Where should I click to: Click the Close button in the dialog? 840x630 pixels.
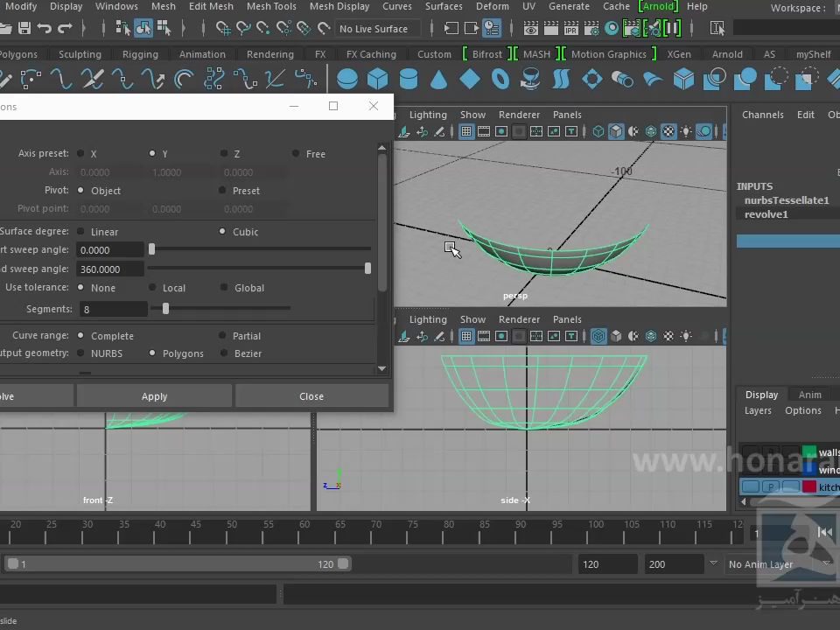tap(311, 396)
